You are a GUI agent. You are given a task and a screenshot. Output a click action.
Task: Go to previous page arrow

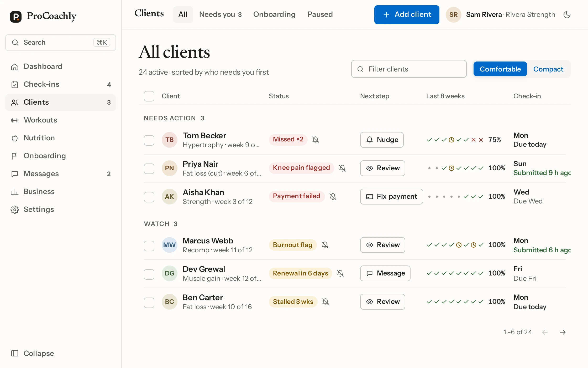545,332
